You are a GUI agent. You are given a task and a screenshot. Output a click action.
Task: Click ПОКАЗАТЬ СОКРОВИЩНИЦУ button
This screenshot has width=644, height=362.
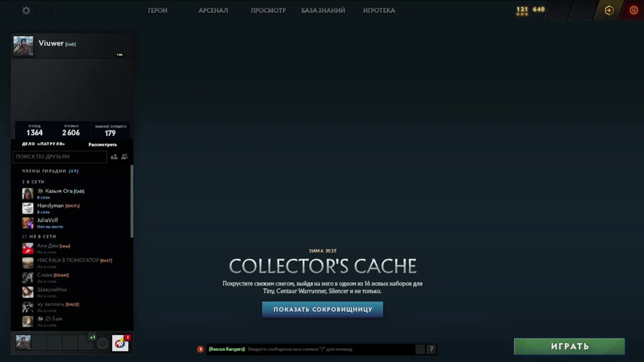point(323,310)
